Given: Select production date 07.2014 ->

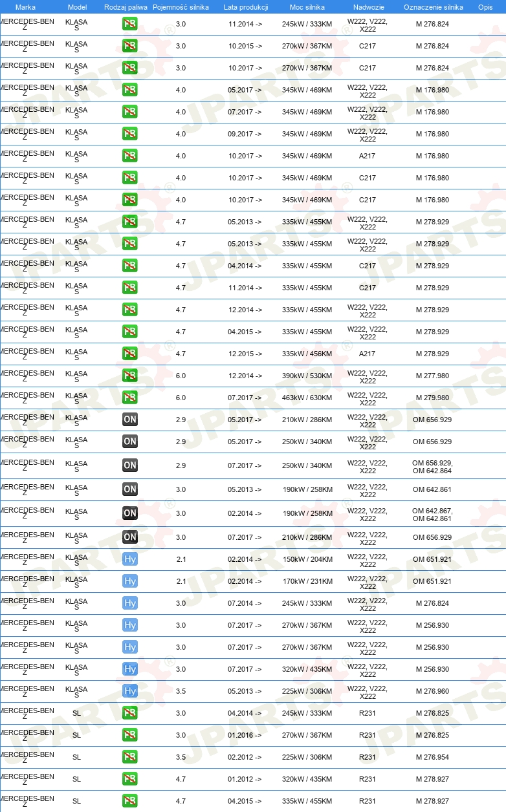Looking at the screenshot, I should 245,604.
